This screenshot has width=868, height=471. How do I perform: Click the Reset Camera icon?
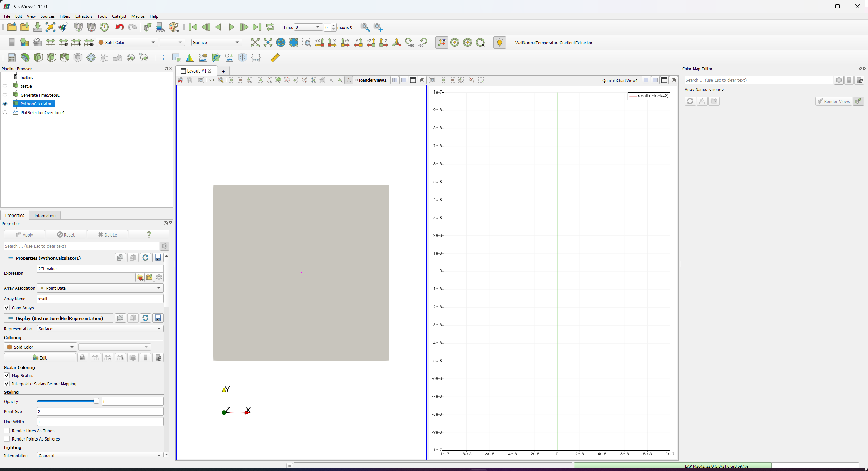(x=255, y=42)
